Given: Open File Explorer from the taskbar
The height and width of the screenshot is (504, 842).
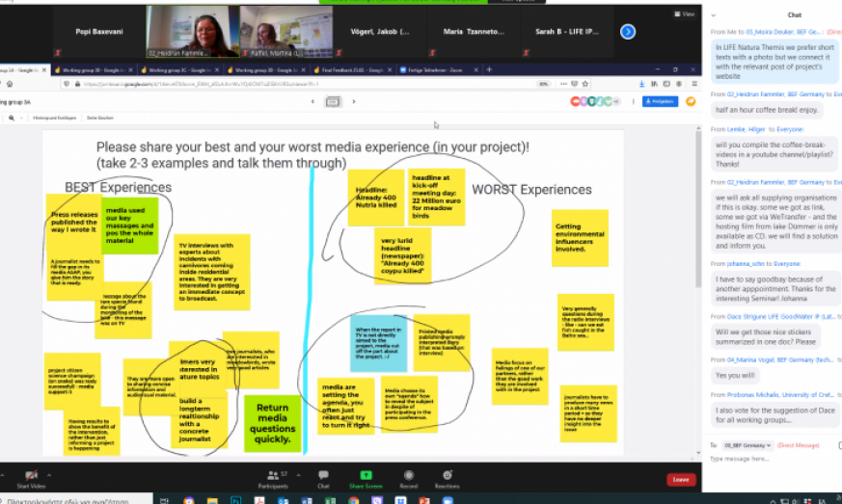Looking at the screenshot, I should coord(212,500).
